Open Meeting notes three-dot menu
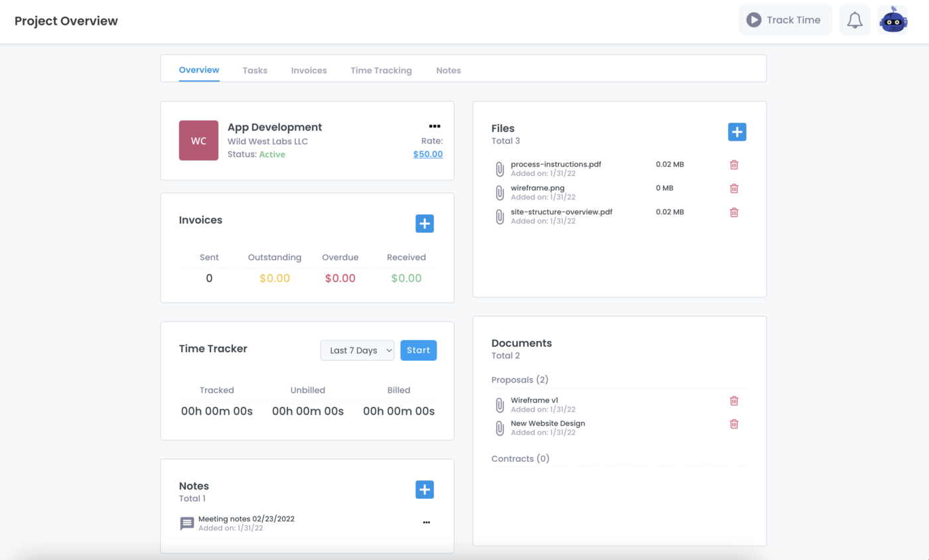 [427, 523]
